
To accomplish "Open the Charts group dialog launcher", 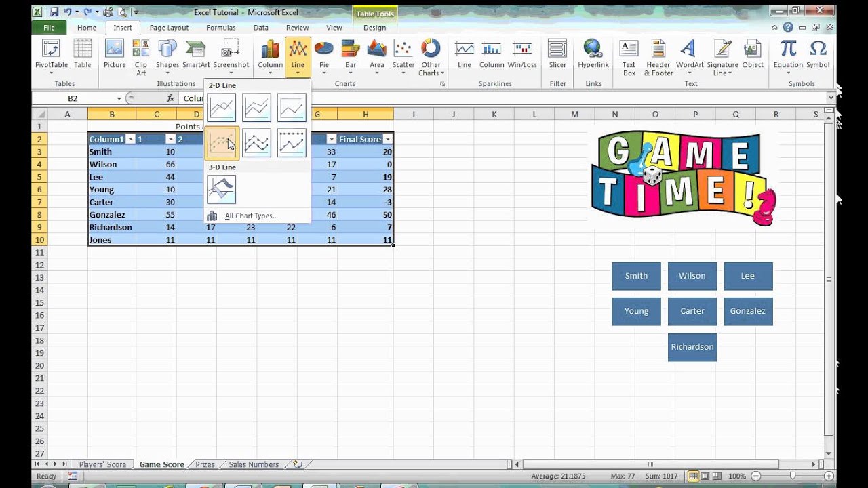I will click(x=443, y=84).
